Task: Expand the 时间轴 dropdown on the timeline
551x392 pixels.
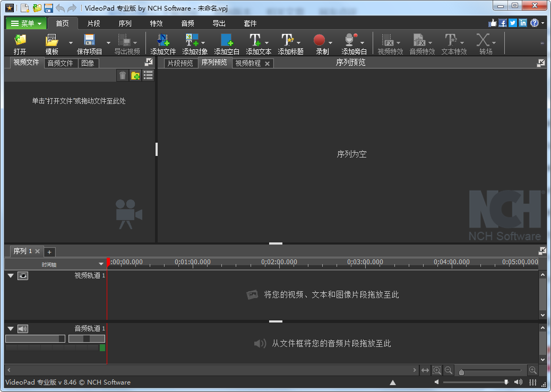Action: pos(101,263)
